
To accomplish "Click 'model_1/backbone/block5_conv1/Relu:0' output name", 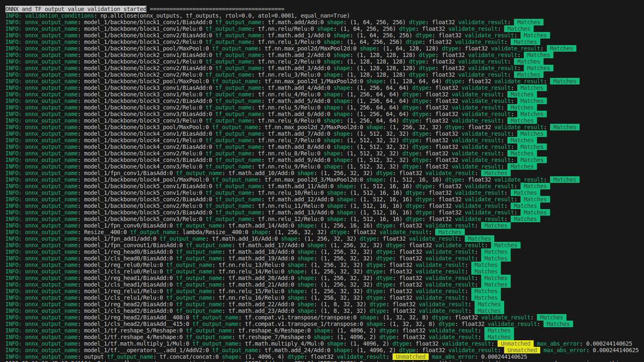I will coord(142,193).
